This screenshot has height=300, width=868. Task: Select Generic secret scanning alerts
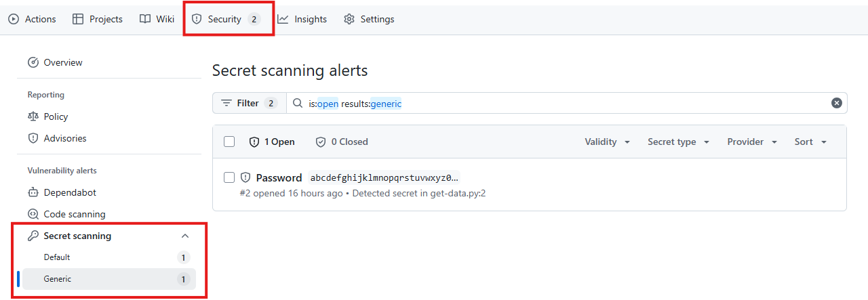(109, 279)
